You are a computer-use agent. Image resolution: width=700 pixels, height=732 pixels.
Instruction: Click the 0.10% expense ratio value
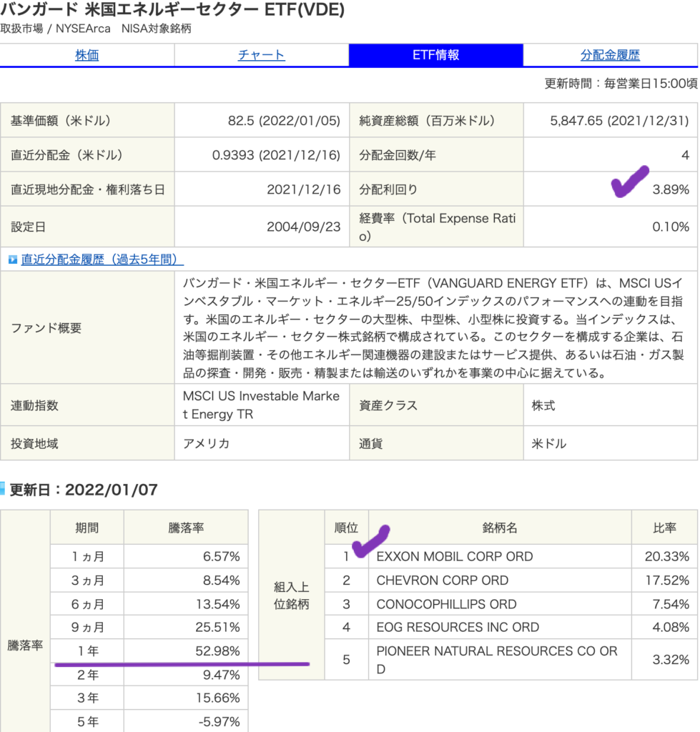[x=671, y=227]
